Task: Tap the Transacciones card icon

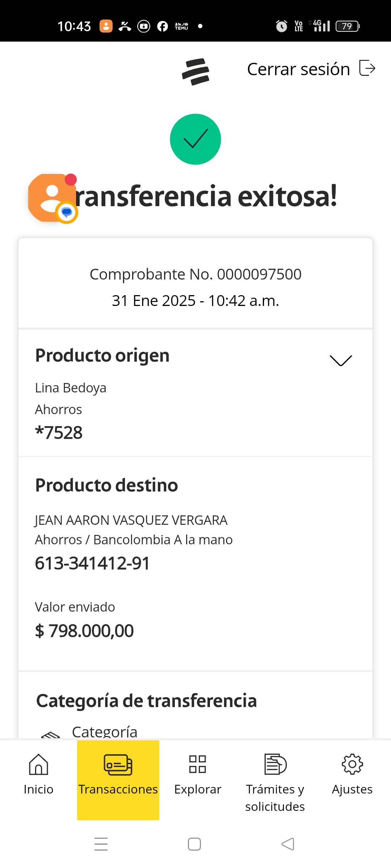Action: 118,765
